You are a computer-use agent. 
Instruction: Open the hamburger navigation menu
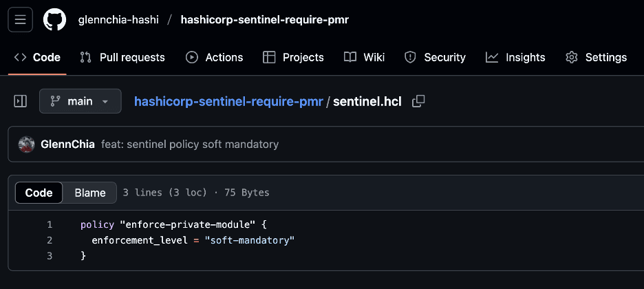(x=20, y=20)
